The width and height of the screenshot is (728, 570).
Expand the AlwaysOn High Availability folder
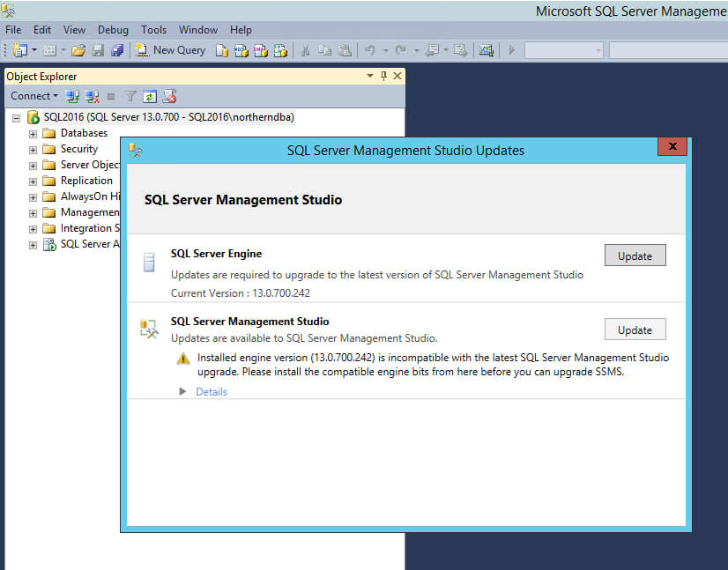tap(33, 197)
